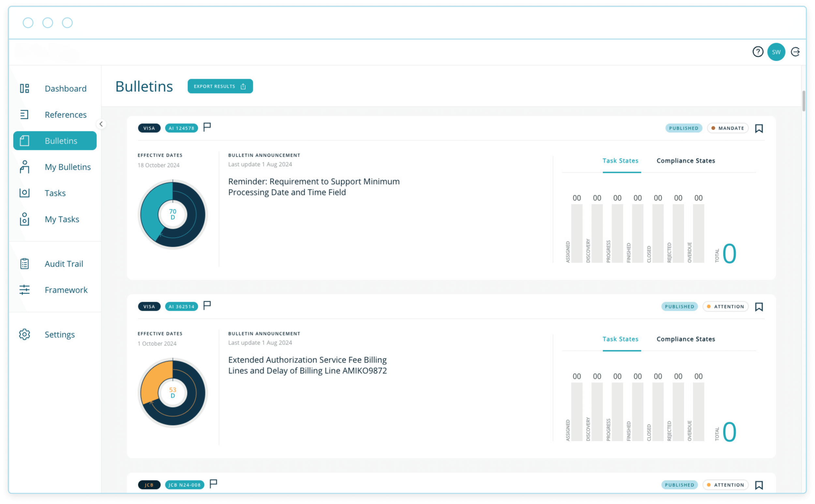Toggle bookmark on AI 362514 bulletin
The height and width of the screenshot is (504, 815).
[x=759, y=307]
